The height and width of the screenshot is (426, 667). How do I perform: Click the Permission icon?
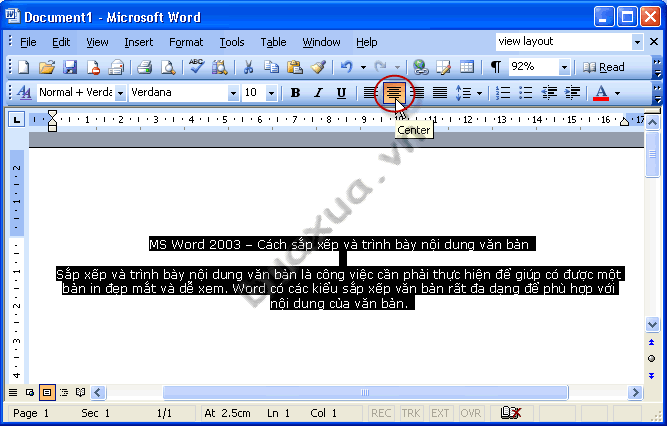tap(93, 67)
